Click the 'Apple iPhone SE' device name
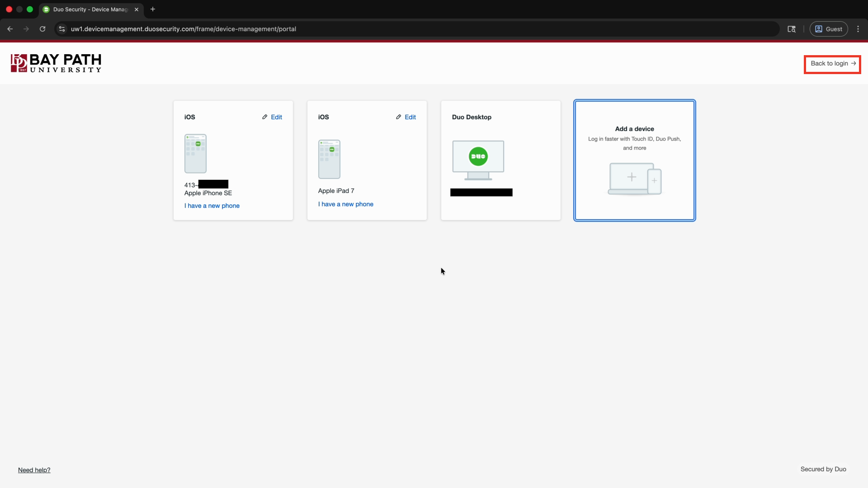This screenshot has height=488, width=868. click(208, 193)
